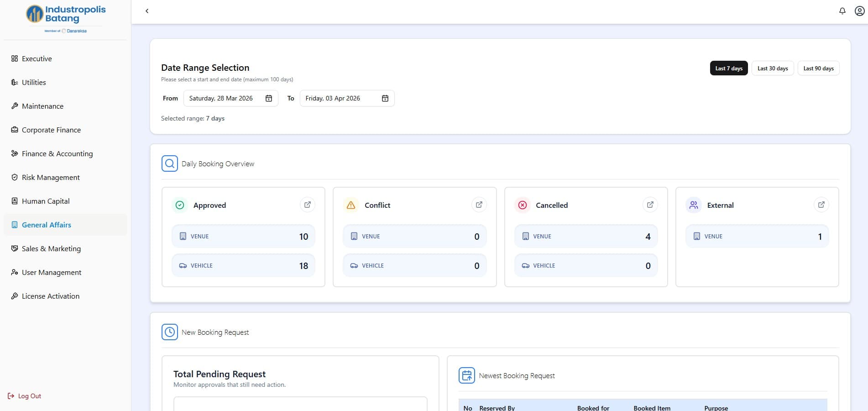Open Risk Management menu
The image size is (868, 411).
click(x=65, y=177)
